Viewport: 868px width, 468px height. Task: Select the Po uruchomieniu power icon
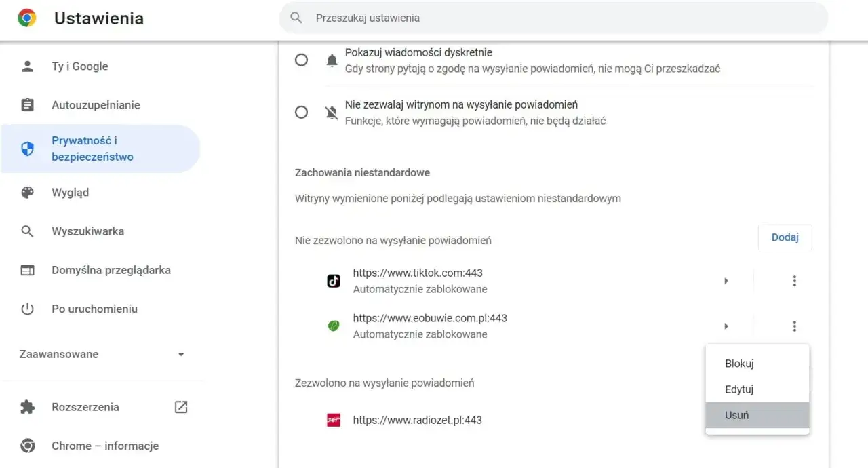coord(27,309)
